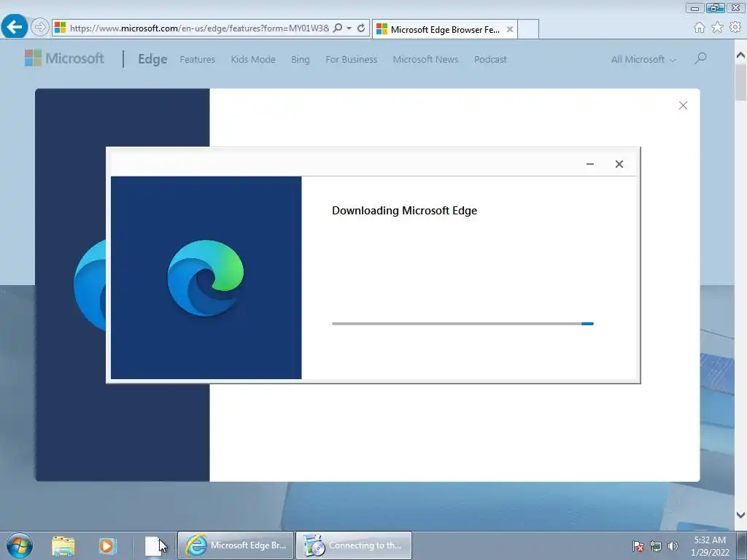Viewport: 747px width, 560px height.
Task: Click the Show desktop button
Action: pos(742,545)
